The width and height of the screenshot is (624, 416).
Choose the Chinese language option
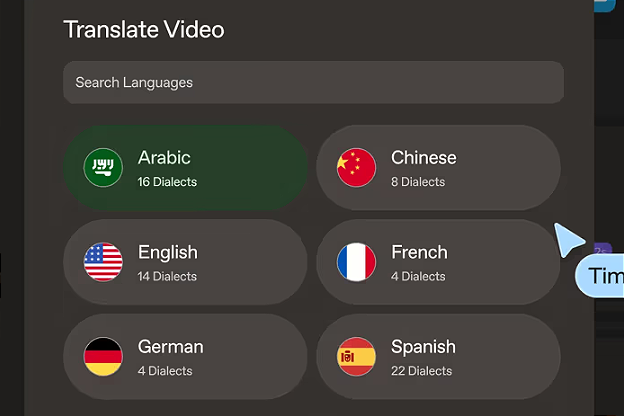(x=438, y=168)
